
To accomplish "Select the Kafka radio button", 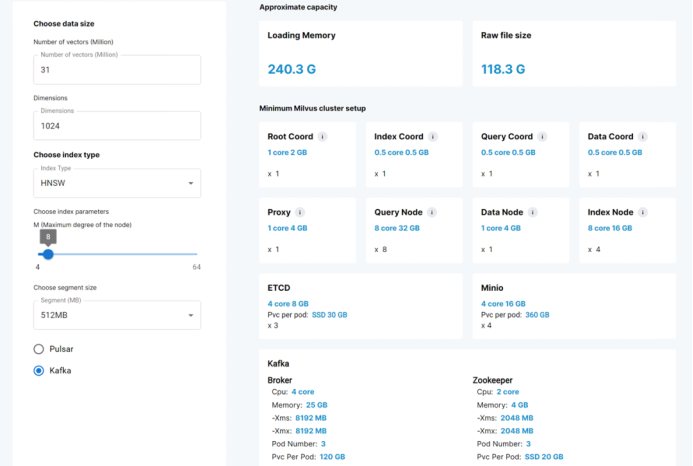I will 39,371.
